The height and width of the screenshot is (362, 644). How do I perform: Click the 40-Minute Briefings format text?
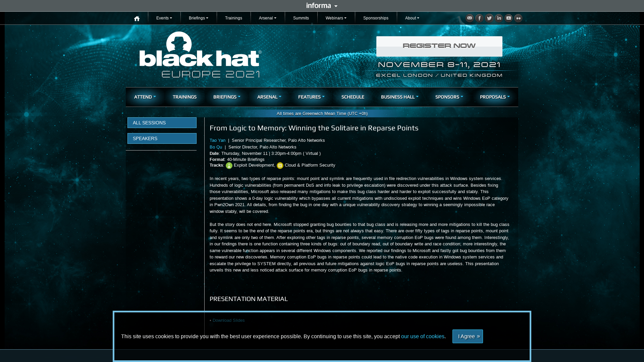[246, 160]
